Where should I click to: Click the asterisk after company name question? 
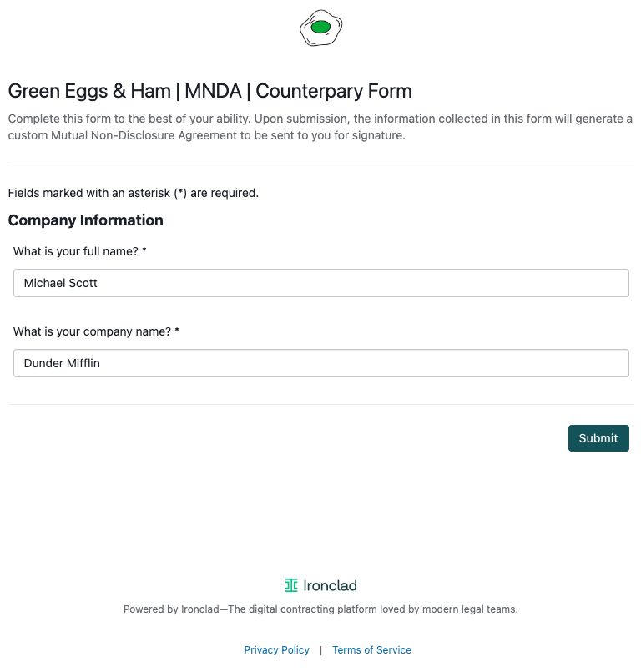(x=177, y=330)
